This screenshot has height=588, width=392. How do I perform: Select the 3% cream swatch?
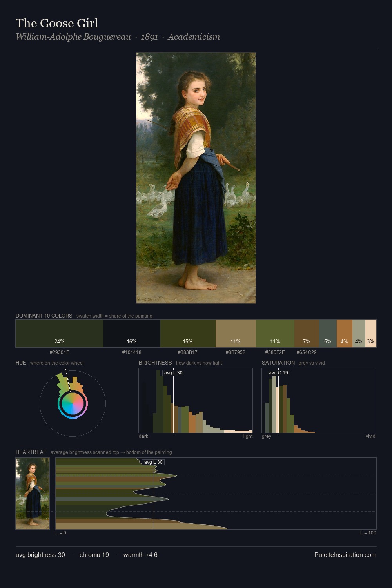pos(371,334)
